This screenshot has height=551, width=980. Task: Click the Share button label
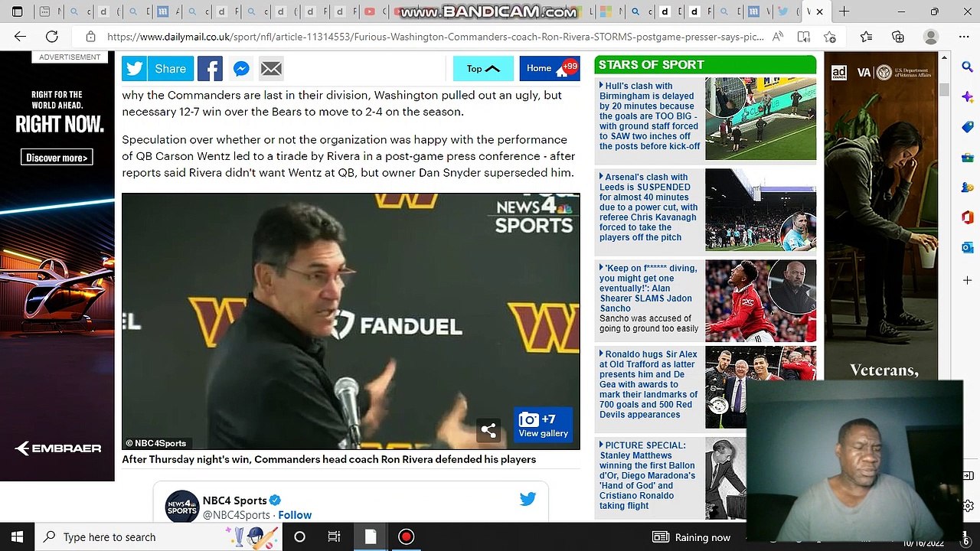pos(170,69)
